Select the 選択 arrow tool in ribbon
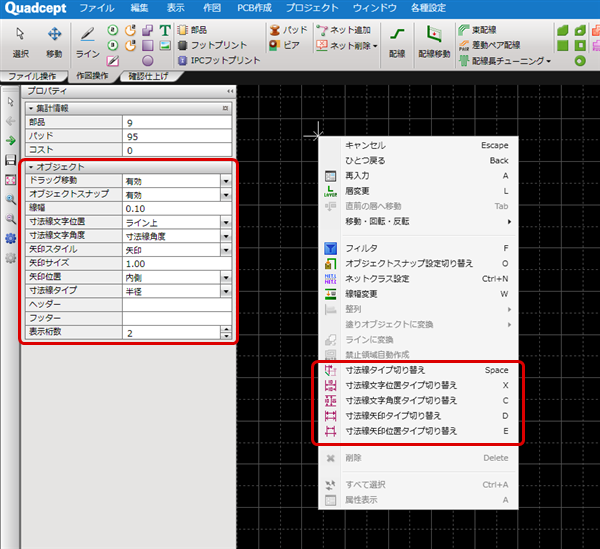 (x=20, y=42)
